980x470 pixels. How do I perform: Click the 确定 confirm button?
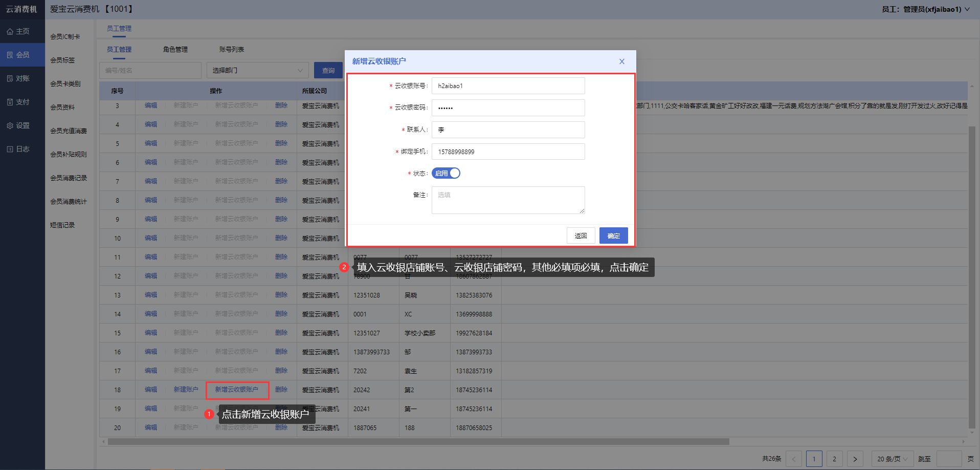[x=613, y=236]
